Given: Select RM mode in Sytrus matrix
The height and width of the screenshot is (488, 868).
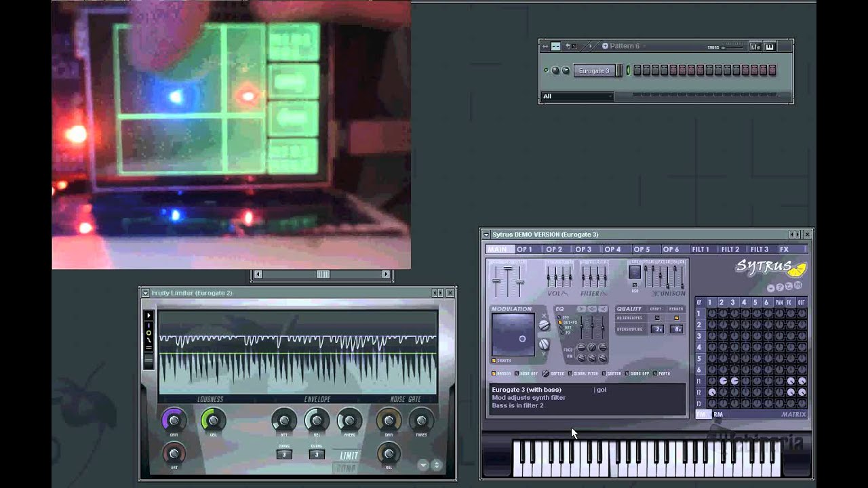Looking at the screenshot, I should point(718,414).
